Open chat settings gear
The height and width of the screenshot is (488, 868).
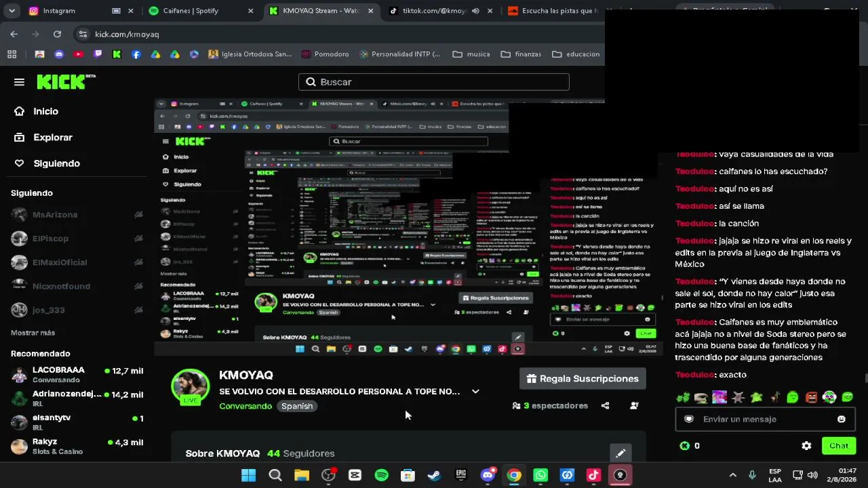(806, 445)
